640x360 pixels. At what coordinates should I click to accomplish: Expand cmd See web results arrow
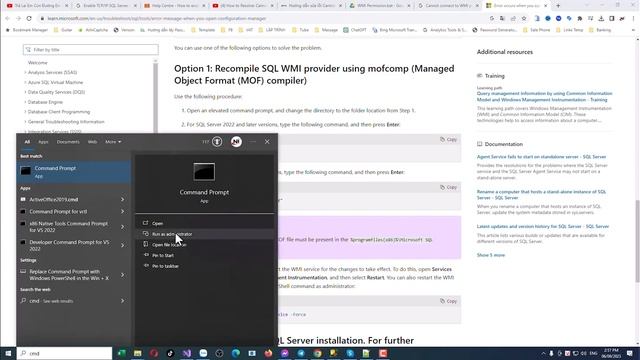[122, 301]
